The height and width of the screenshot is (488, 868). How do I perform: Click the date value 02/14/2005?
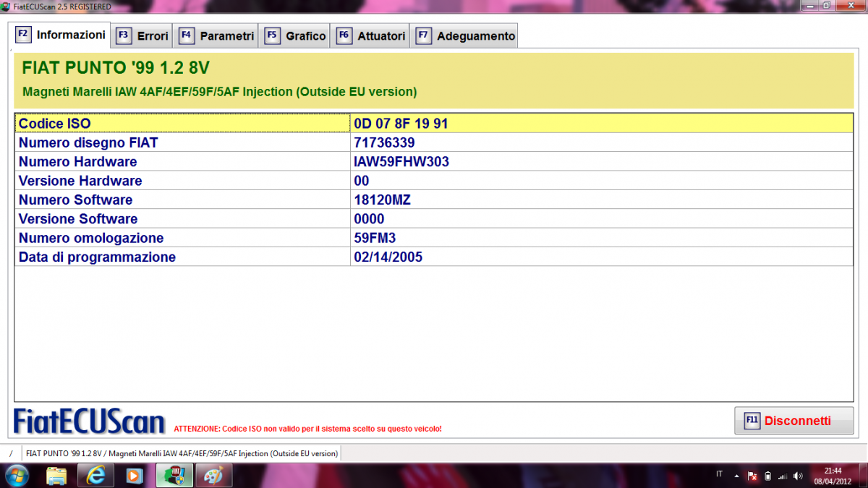click(388, 257)
